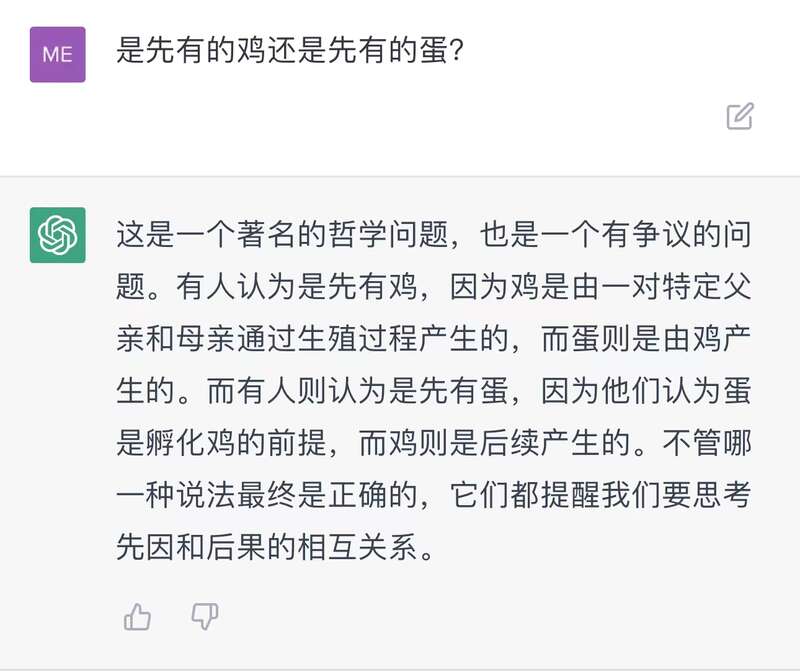Click the response line beginning 这是一个著名的哲学问题

(x=434, y=235)
